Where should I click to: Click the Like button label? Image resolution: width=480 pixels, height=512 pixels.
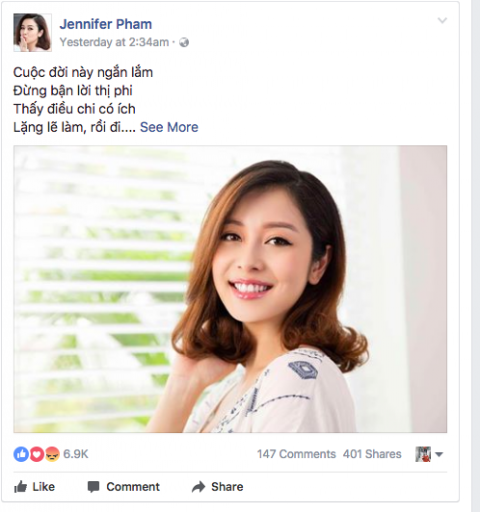(x=43, y=487)
